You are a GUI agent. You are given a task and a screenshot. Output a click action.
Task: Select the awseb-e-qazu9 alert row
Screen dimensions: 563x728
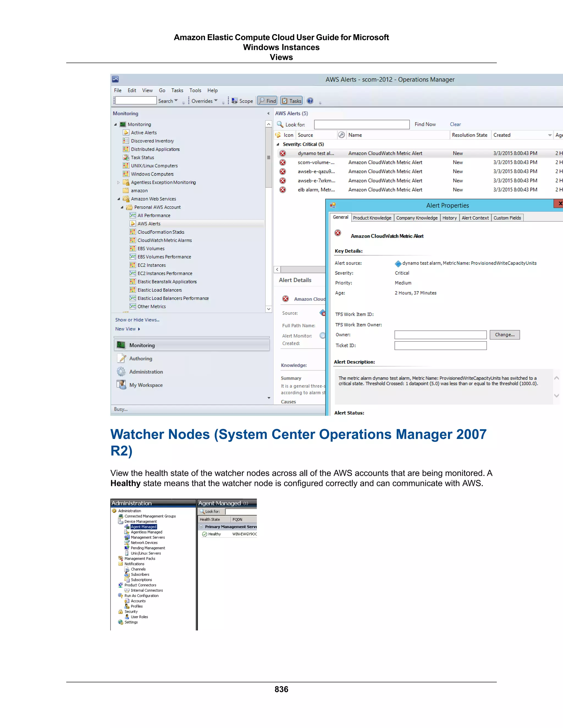click(x=418, y=171)
